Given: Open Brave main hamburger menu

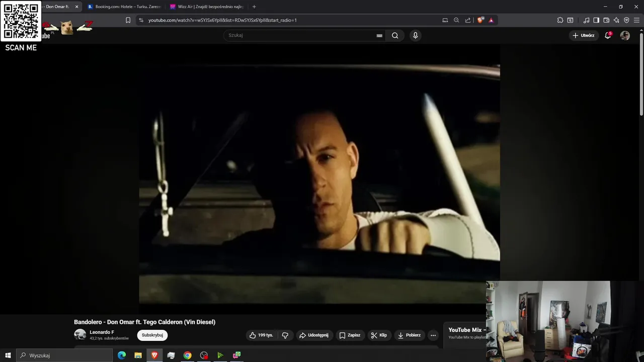Looking at the screenshot, I should click(x=636, y=20).
